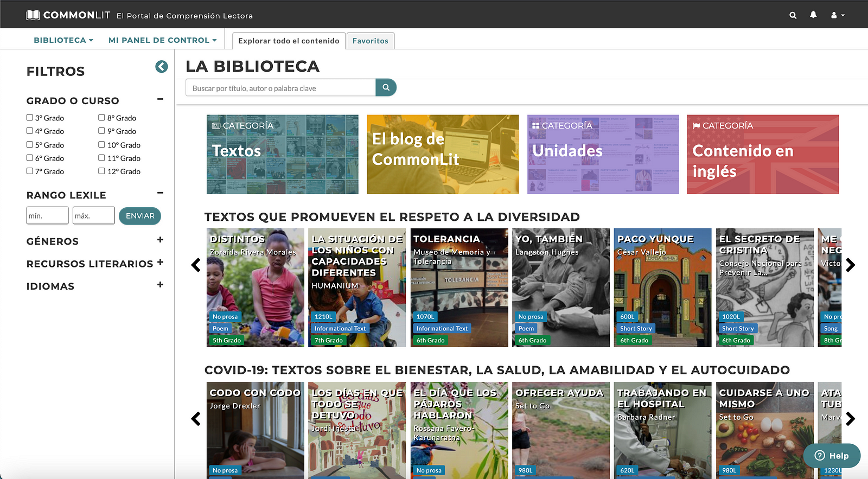Check the 7° Grado filter
The width and height of the screenshot is (868, 479).
point(30,171)
